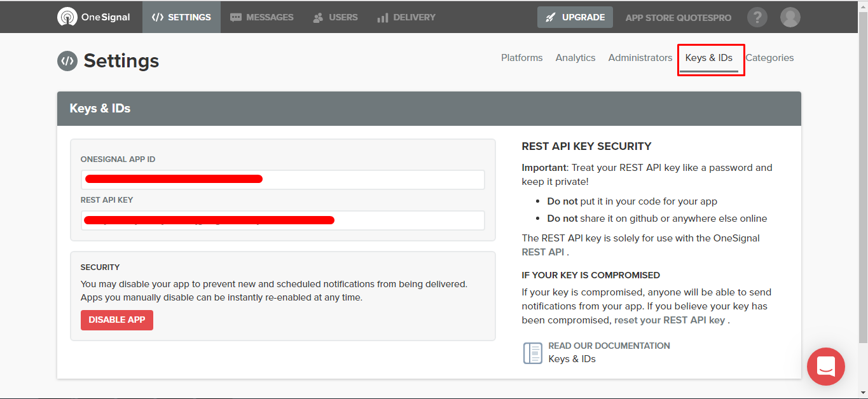The image size is (868, 399).
Task: Click the documentation book icon
Action: pyautogui.click(x=532, y=353)
